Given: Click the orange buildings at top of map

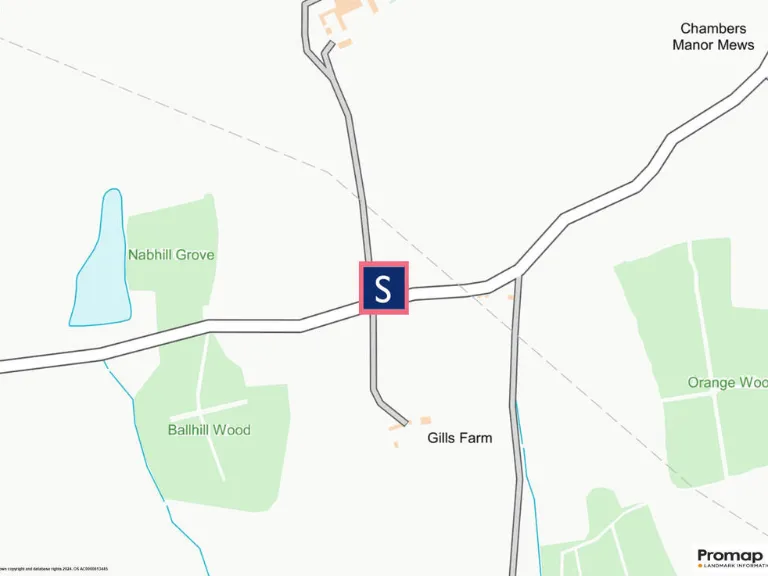Looking at the screenshot, I should (345, 17).
